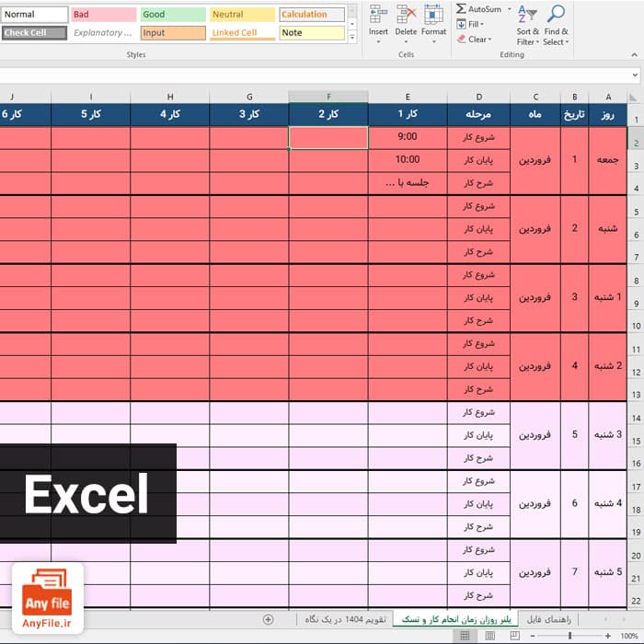
Task: Open the تقویم 1404 در یک نگاه sheet tab
Action: pyautogui.click(x=345, y=619)
